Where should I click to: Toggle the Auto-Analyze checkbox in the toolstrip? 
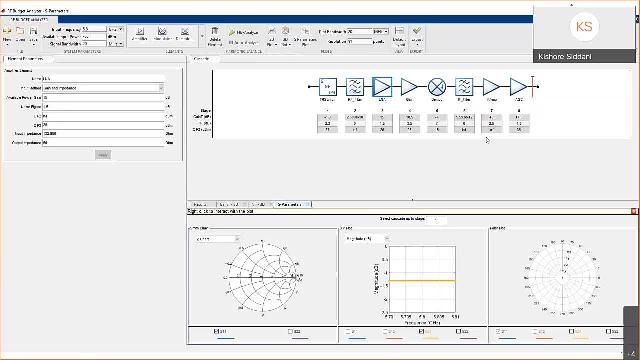point(231,42)
